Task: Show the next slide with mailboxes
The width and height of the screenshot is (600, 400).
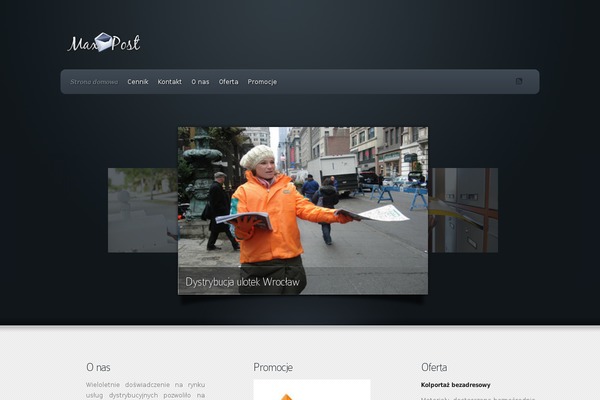Action: click(463, 210)
